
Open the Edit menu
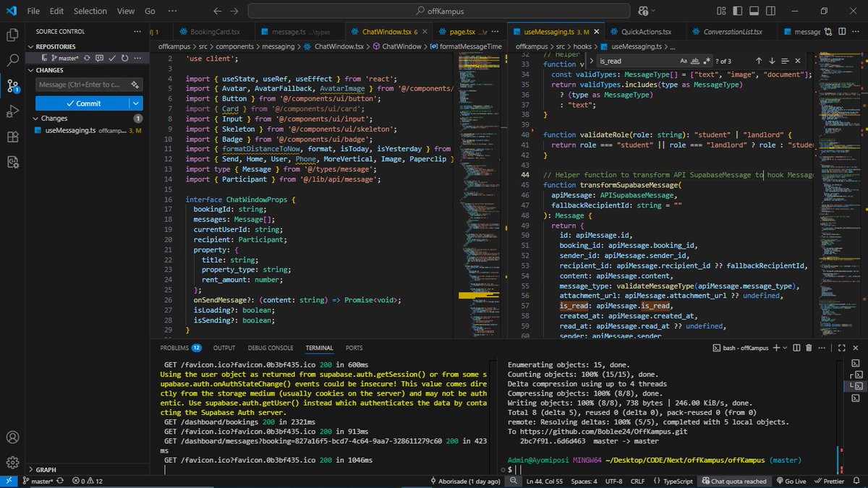[x=57, y=12]
